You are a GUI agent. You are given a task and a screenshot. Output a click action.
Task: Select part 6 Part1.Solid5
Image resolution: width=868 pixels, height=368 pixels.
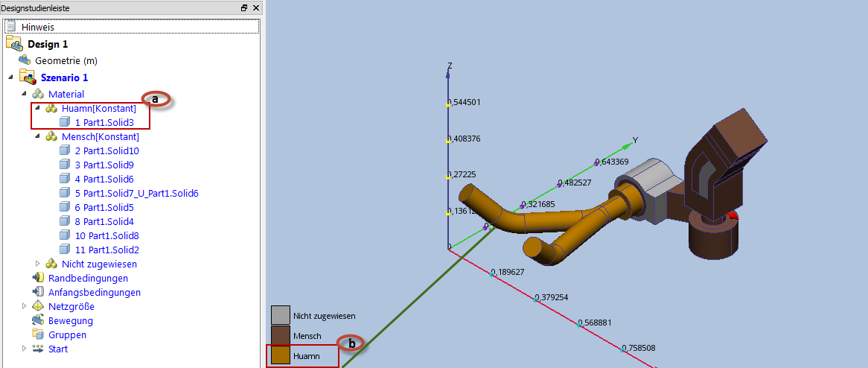105,207
